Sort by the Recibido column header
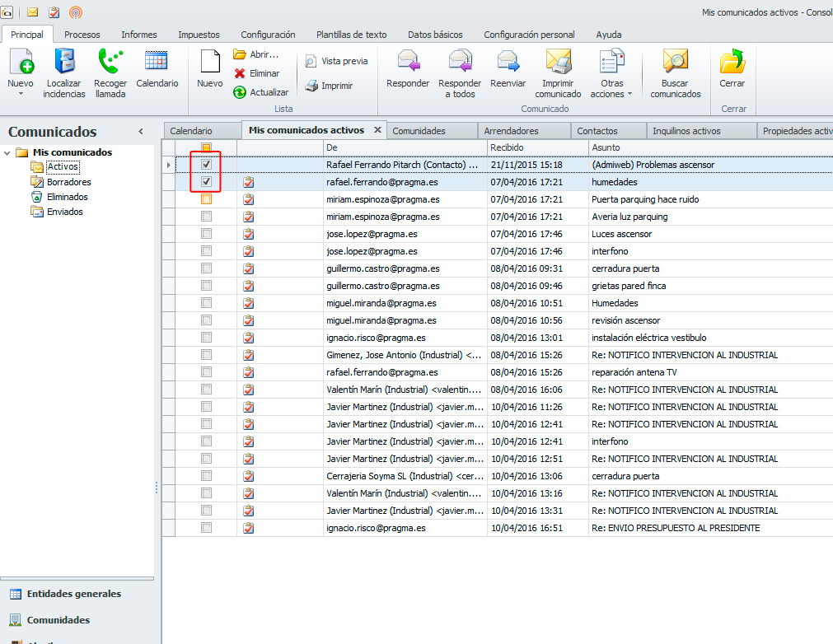833x644 pixels. pyautogui.click(x=538, y=147)
